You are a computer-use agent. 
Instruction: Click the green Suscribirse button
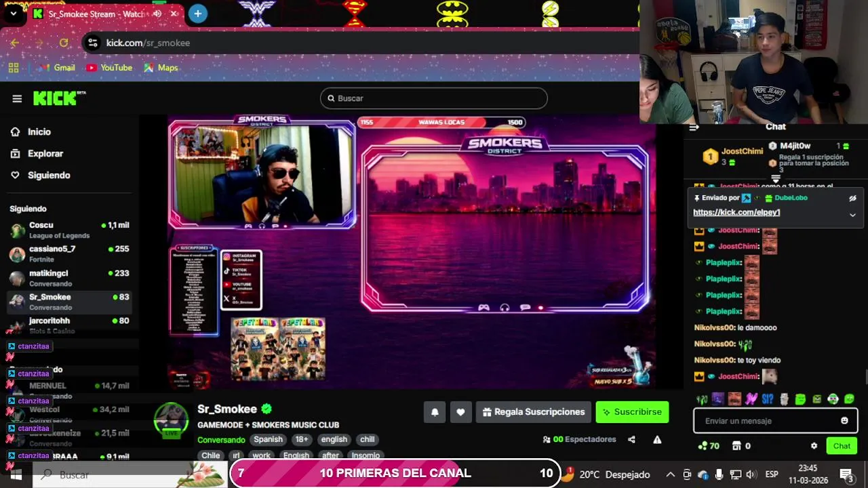coord(632,412)
